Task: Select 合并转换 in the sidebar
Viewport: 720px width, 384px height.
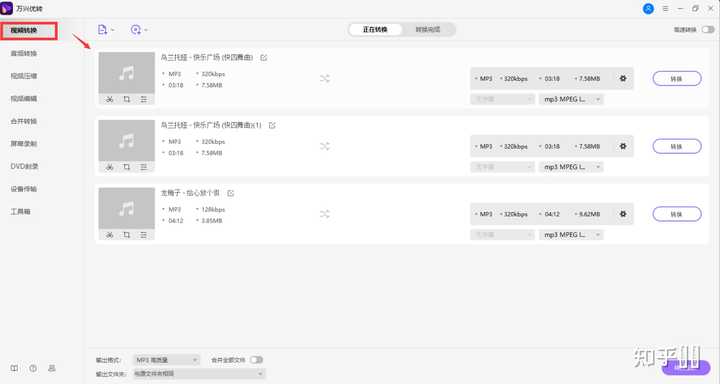Action: tap(24, 121)
